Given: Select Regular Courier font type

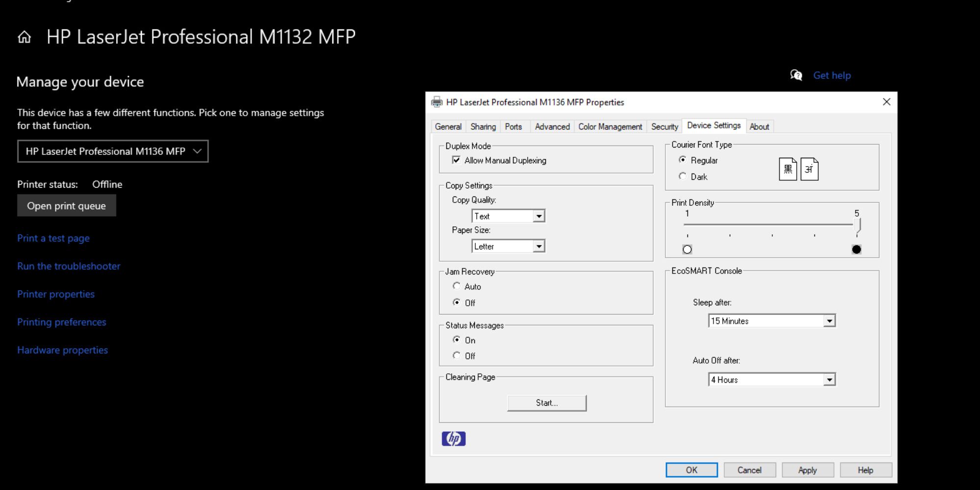Looking at the screenshot, I should 683,160.
